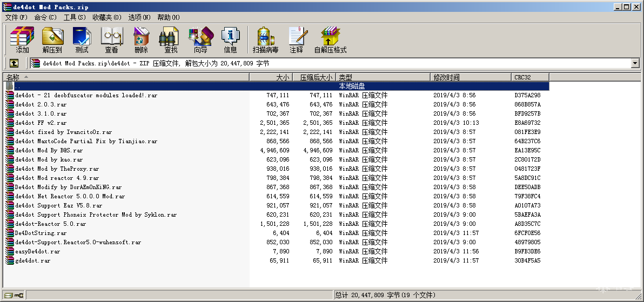Click the parent folder '..' icon
The height and width of the screenshot is (302, 644).
9,86
